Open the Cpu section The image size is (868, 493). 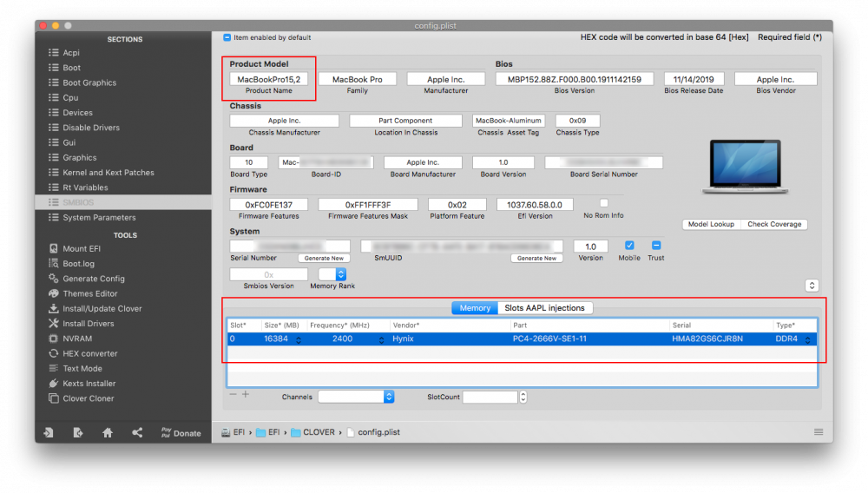coord(70,97)
